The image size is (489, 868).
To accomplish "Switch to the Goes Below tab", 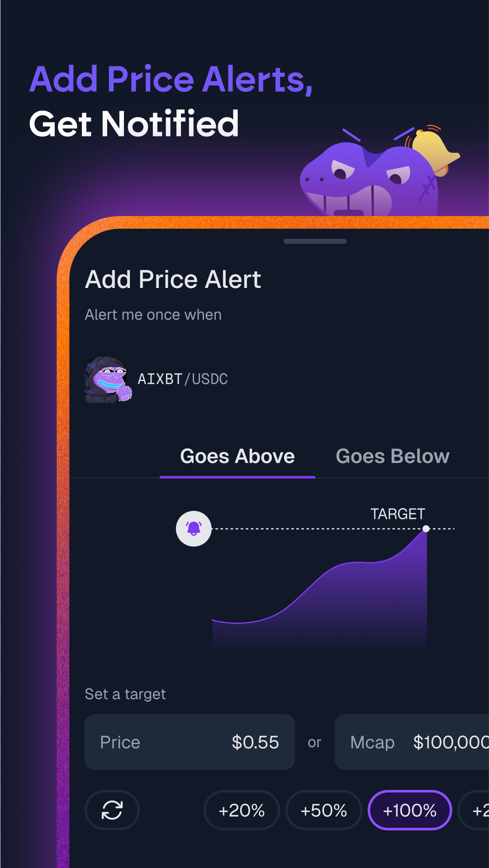I will pyautogui.click(x=393, y=457).
